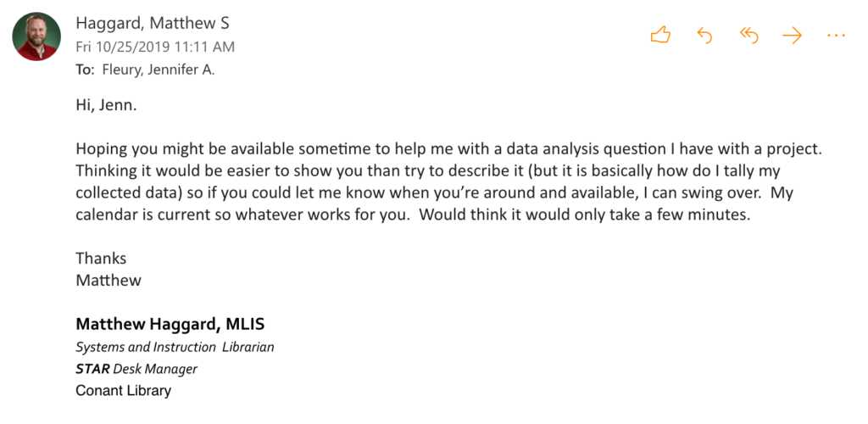Like this email with the thumbs-up icon
Screen dimensions: 868x424
tap(660, 35)
